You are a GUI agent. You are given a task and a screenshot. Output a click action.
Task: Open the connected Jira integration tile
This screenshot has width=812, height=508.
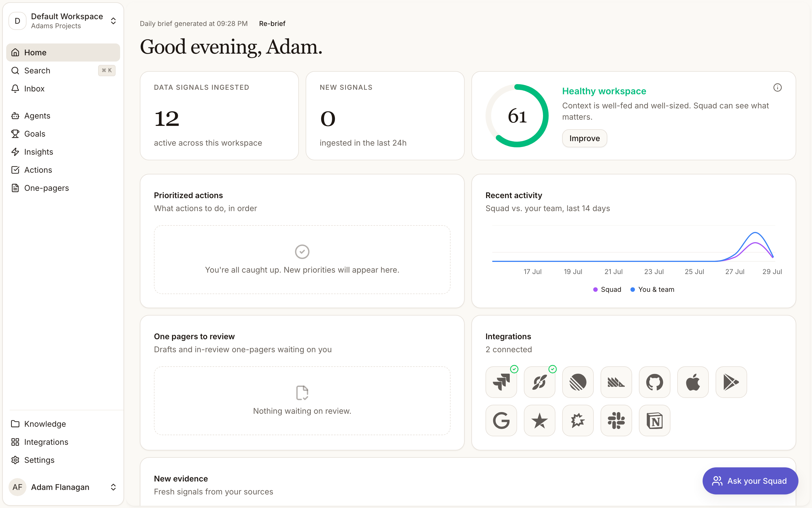click(501, 382)
